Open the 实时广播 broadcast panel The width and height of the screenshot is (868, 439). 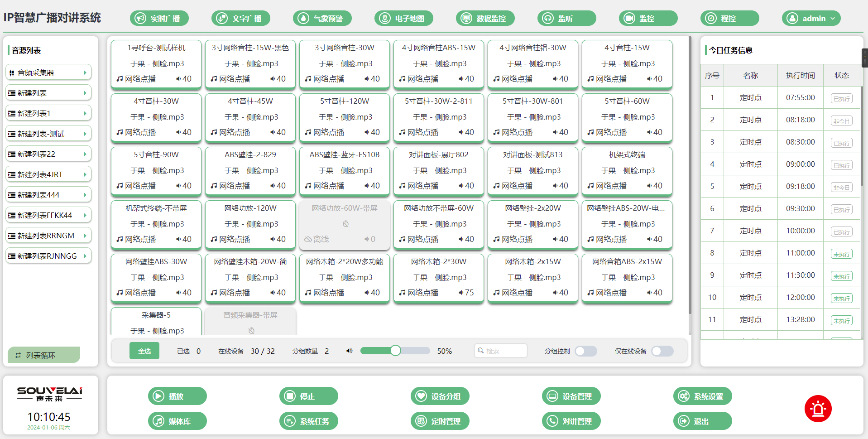click(x=159, y=18)
